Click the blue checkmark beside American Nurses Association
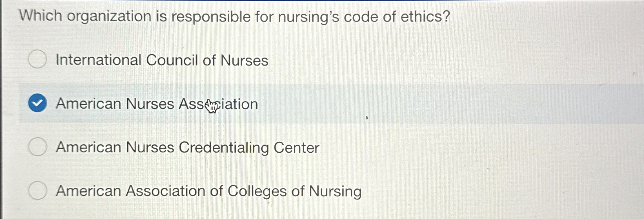Image resolution: width=644 pixels, height=219 pixels. click(37, 103)
